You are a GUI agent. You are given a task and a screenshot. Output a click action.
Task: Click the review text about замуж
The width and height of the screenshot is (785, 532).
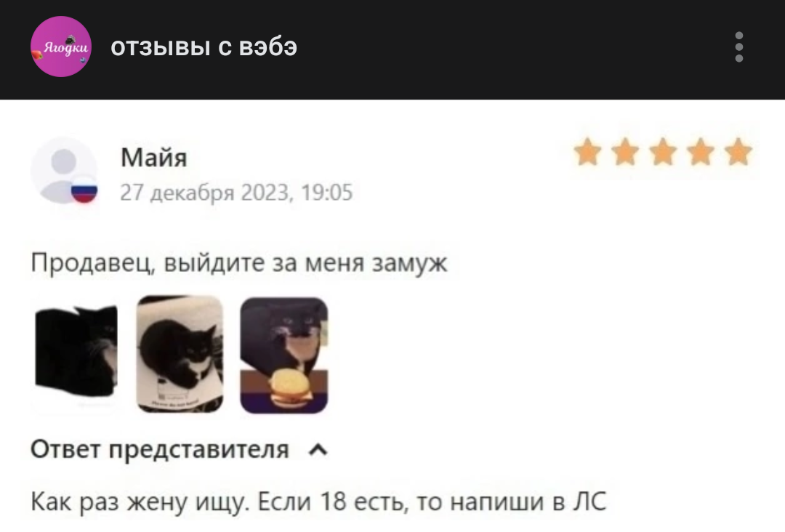click(239, 263)
